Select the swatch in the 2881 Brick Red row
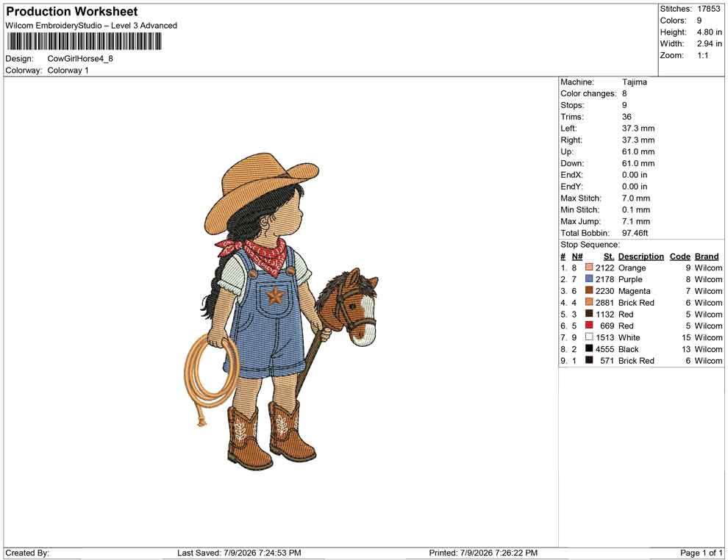 tap(589, 302)
